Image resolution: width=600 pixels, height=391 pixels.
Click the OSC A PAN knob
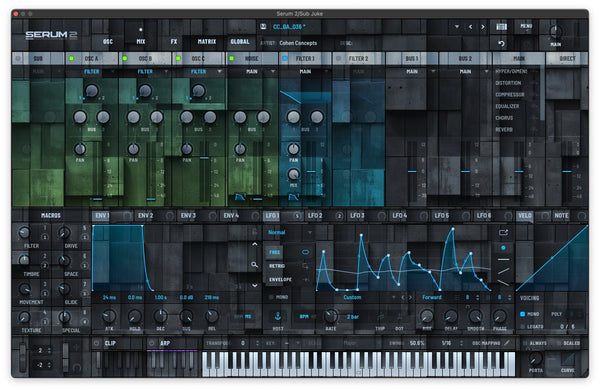point(80,149)
